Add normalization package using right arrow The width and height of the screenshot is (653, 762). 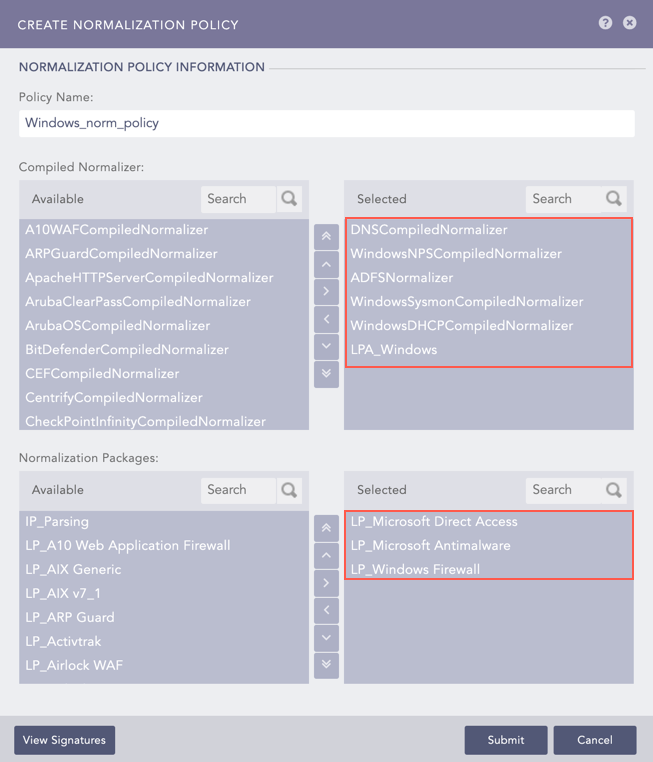point(326,582)
